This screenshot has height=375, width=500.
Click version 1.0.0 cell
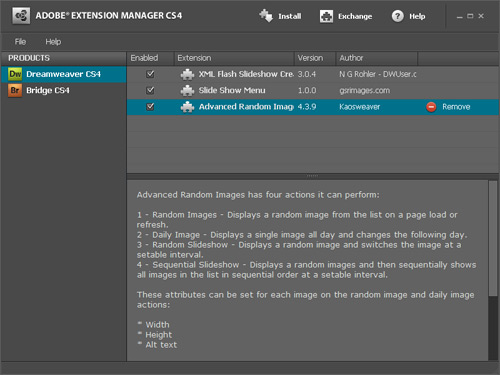click(307, 90)
